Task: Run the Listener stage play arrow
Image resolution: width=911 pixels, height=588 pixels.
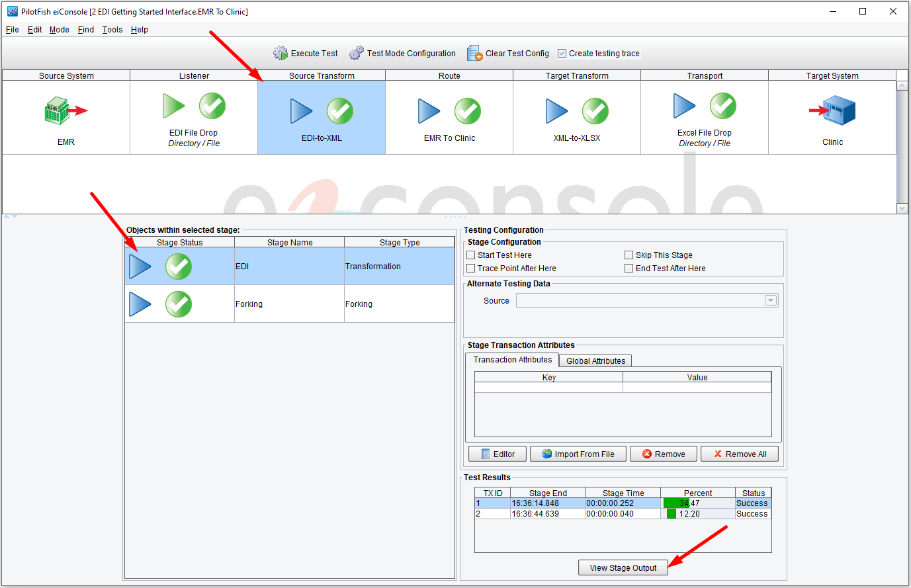Action: pos(174,106)
